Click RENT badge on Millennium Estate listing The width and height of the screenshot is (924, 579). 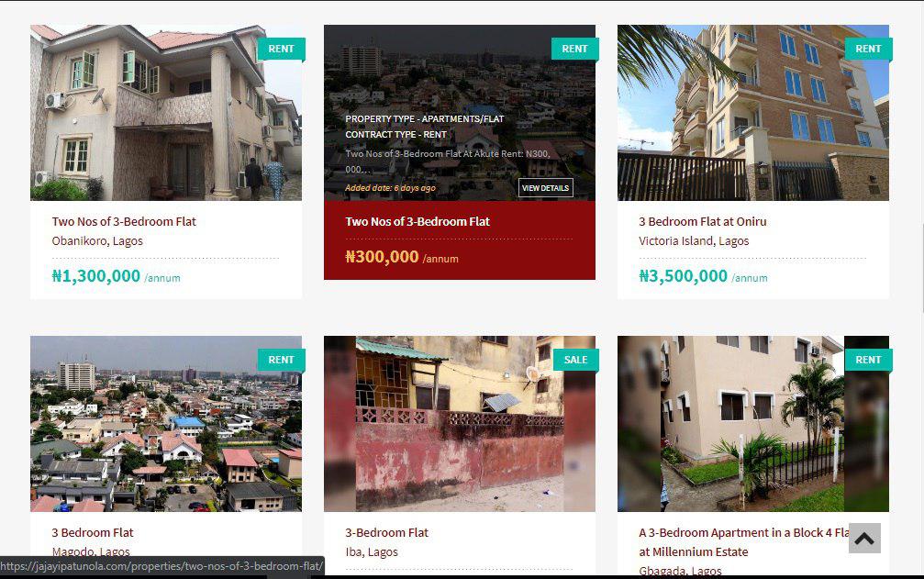(x=868, y=360)
